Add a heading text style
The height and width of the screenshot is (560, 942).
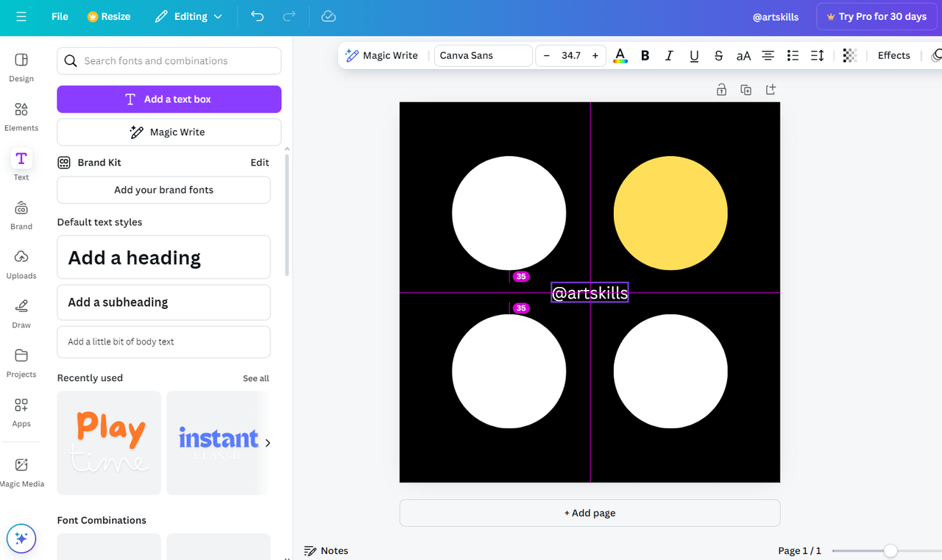(x=163, y=258)
